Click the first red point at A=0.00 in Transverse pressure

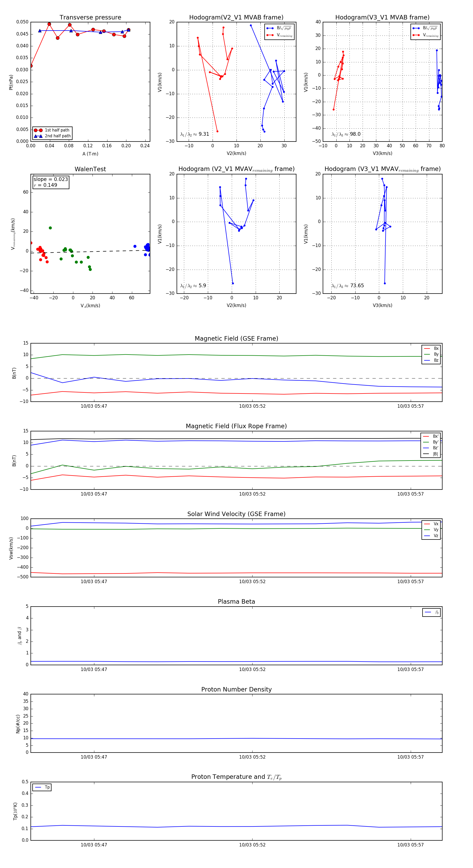[x=31, y=66]
